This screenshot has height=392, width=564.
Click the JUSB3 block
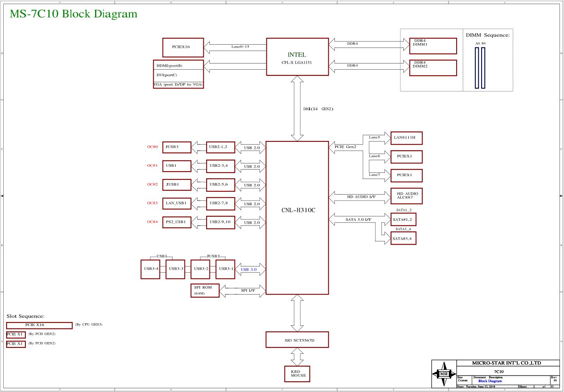tap(177, 147)
